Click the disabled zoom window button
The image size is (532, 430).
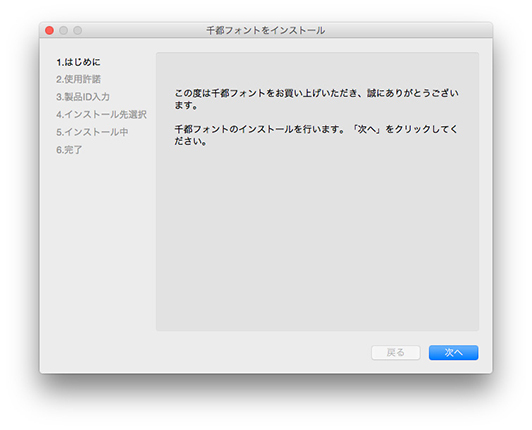tap(78, 31)
